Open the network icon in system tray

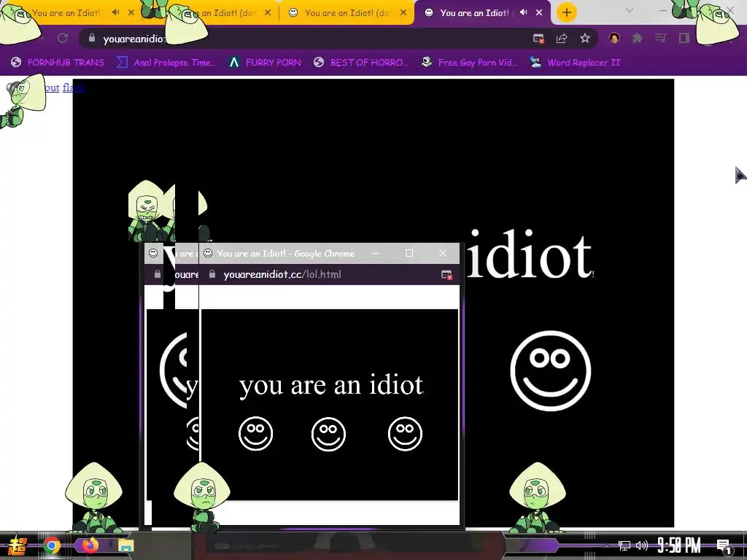624,545
